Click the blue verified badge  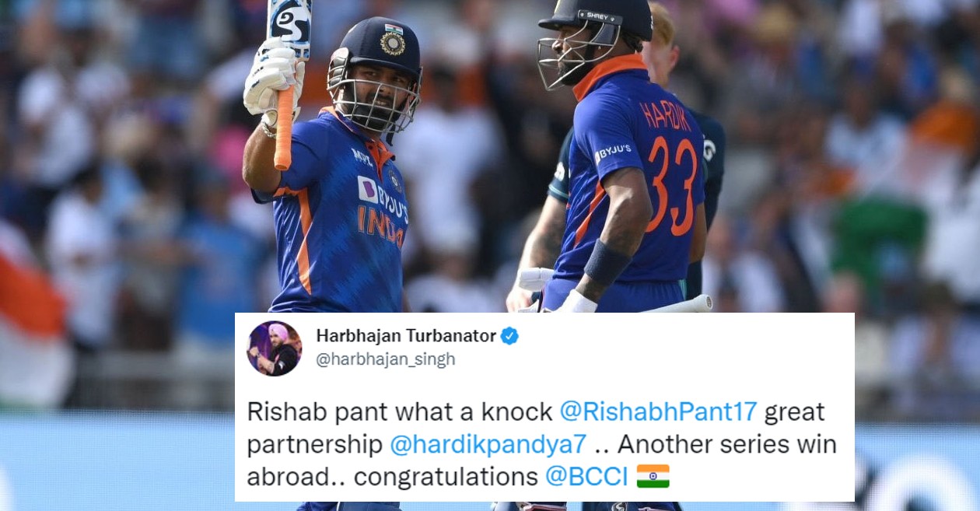coord(509,336)
